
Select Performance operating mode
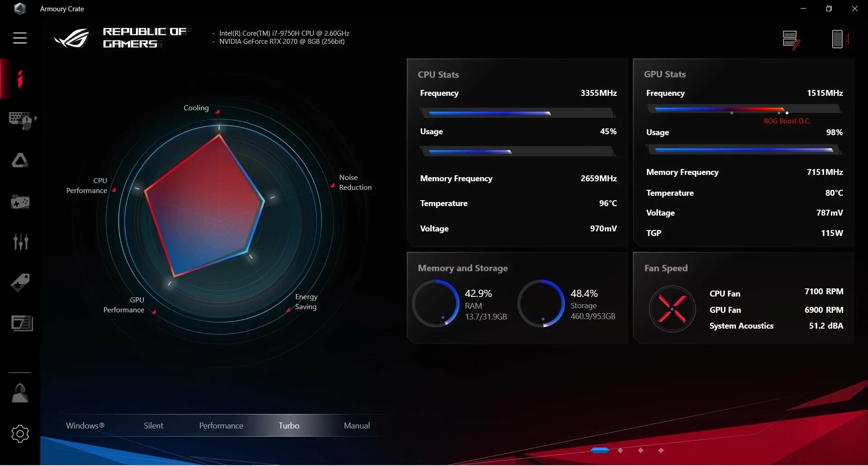[221, 426]
